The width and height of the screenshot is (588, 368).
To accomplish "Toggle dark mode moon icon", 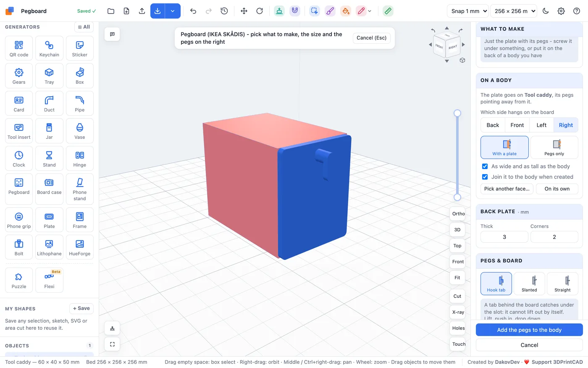I will 546,11.
